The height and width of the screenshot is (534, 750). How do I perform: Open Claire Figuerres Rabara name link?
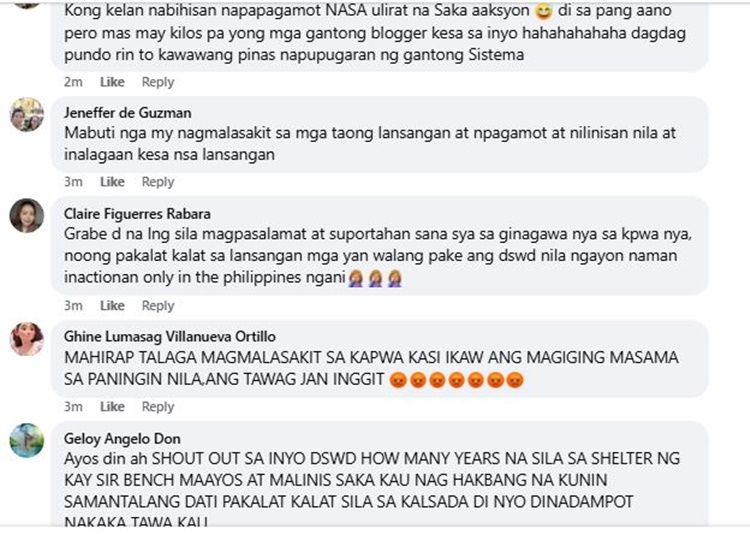[137, 213]
